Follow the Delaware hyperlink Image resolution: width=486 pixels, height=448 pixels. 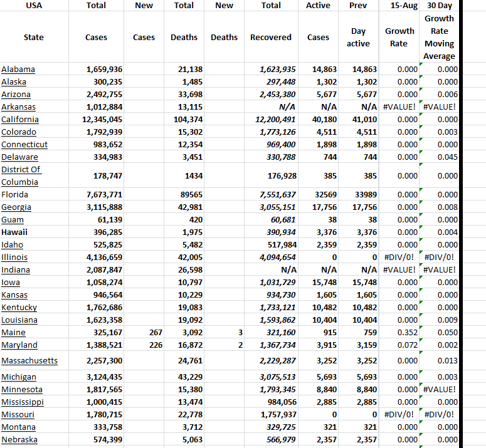click(x=19, y=157)
